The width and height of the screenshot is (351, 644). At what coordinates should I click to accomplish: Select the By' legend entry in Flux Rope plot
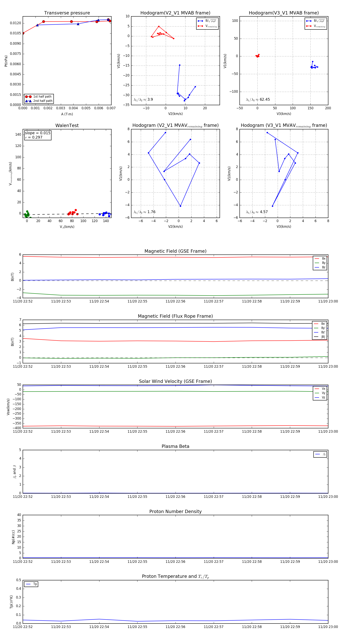click(x=320, y=328)
